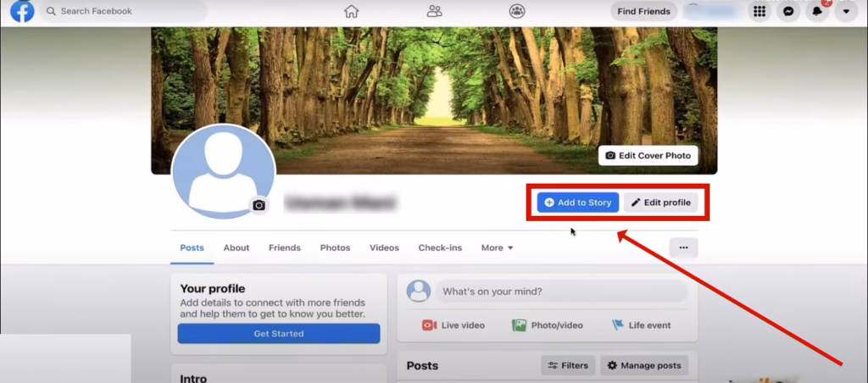Open the Home feed icon
868x383 pixels.
point(351,11)
